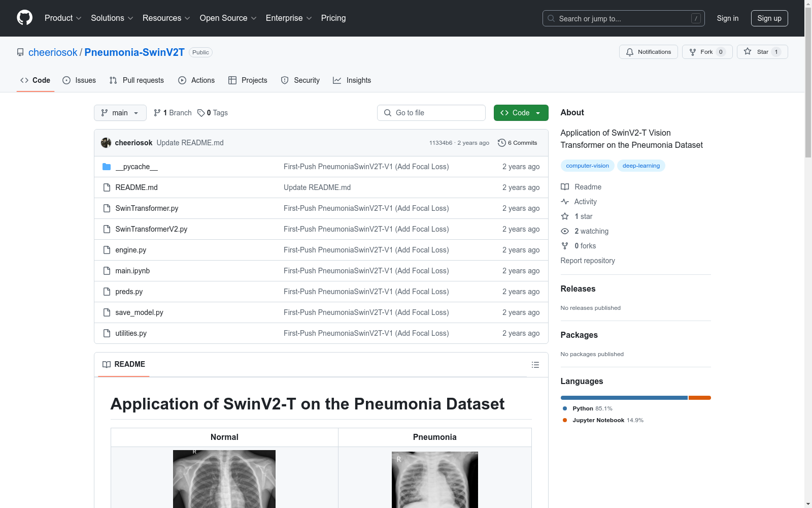This screenshot has height=508, width=812.
Task: Click the utilities.py file icon
Action: 107,333
